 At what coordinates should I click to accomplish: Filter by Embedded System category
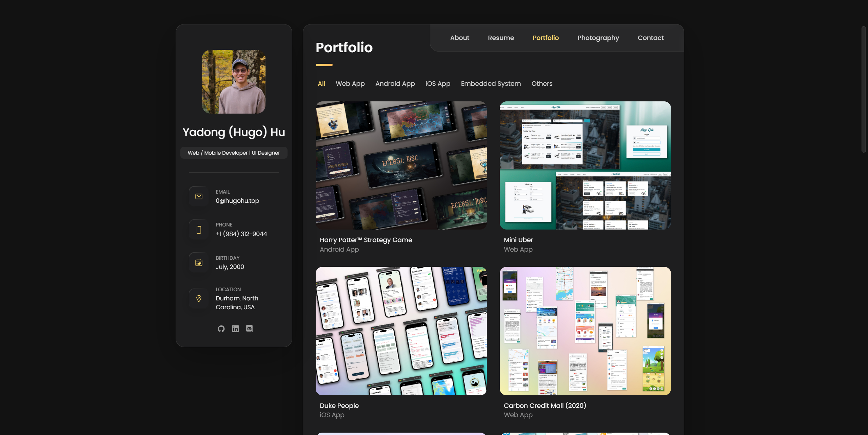[x=491, y=83]
